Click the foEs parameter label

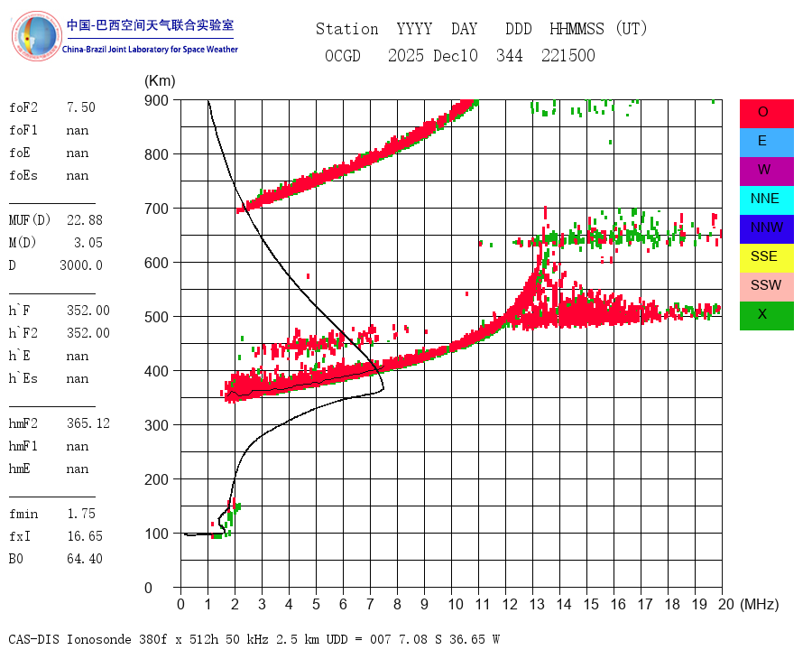pyautogui.click(x=23, y=175)
